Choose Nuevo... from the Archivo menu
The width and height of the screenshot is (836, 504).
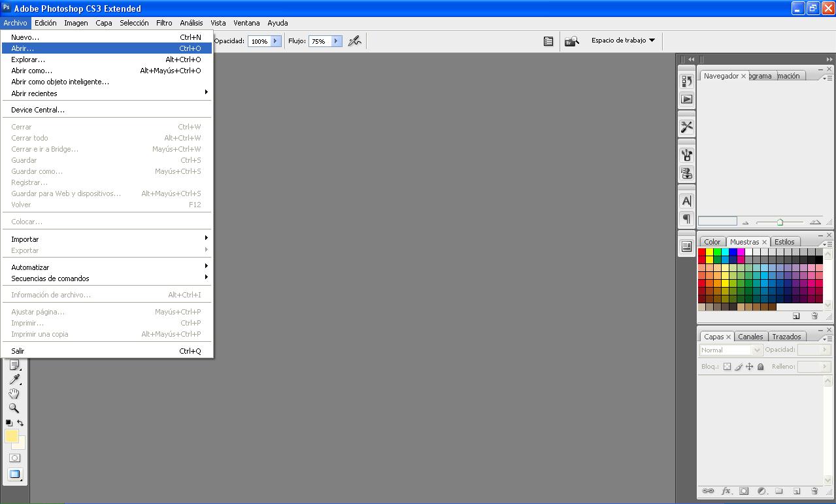point(107,37)
